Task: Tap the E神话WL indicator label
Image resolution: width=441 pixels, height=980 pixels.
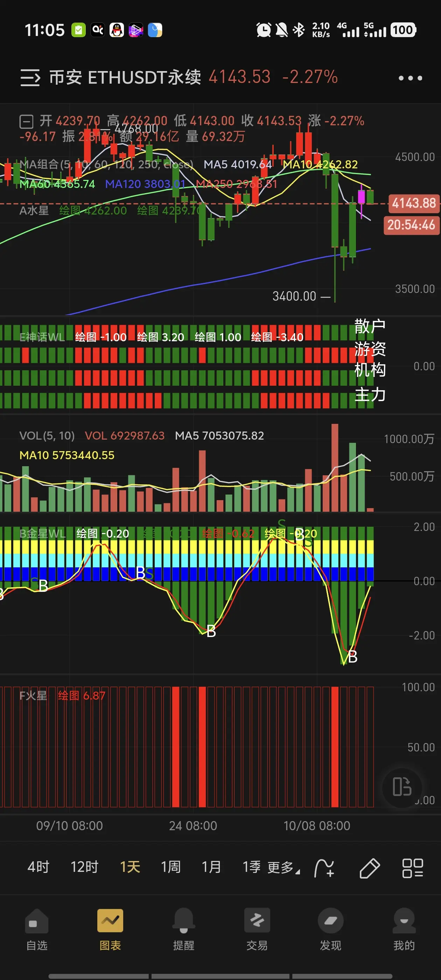Action: 42,337
